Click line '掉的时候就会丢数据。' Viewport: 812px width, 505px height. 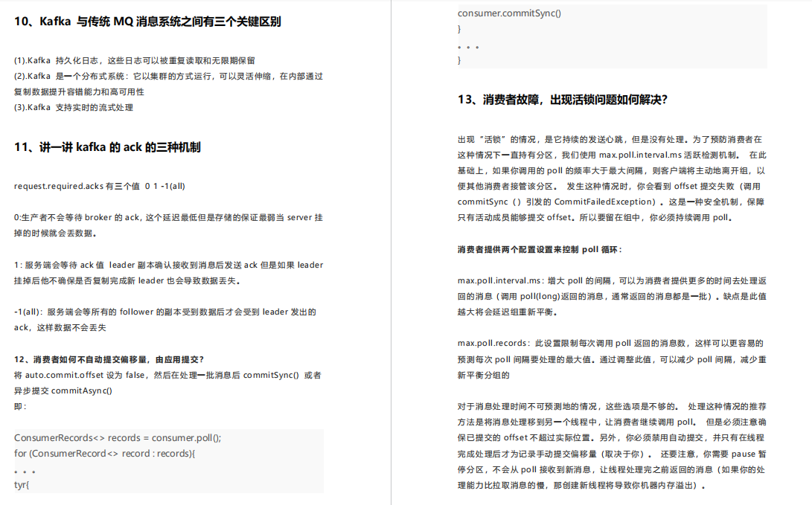(55, 234)
